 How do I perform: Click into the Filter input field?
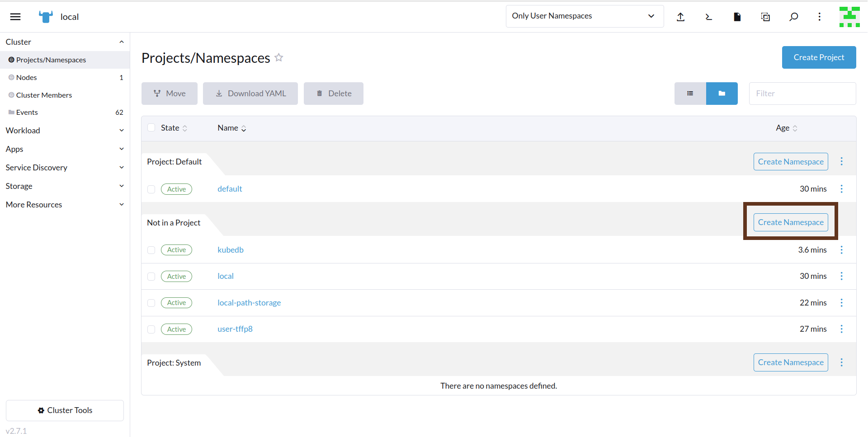802,94
